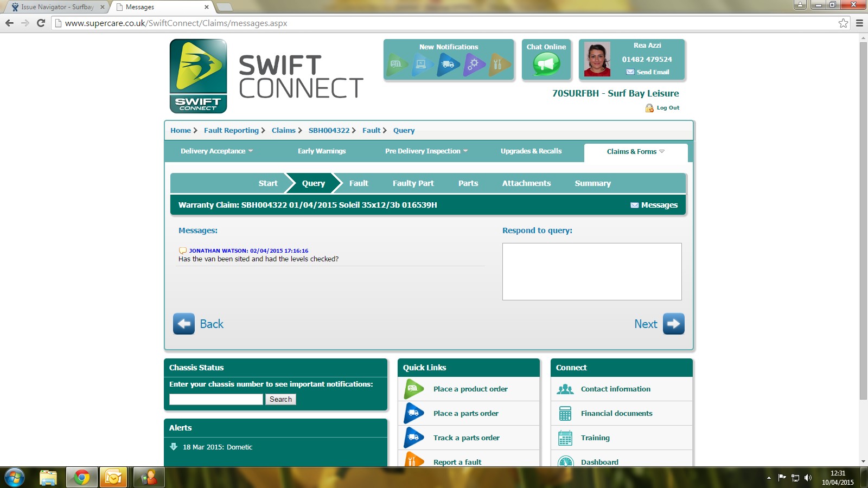
Task: Open the Claims & Forms dropdown tab
Action: coord(636,152)
